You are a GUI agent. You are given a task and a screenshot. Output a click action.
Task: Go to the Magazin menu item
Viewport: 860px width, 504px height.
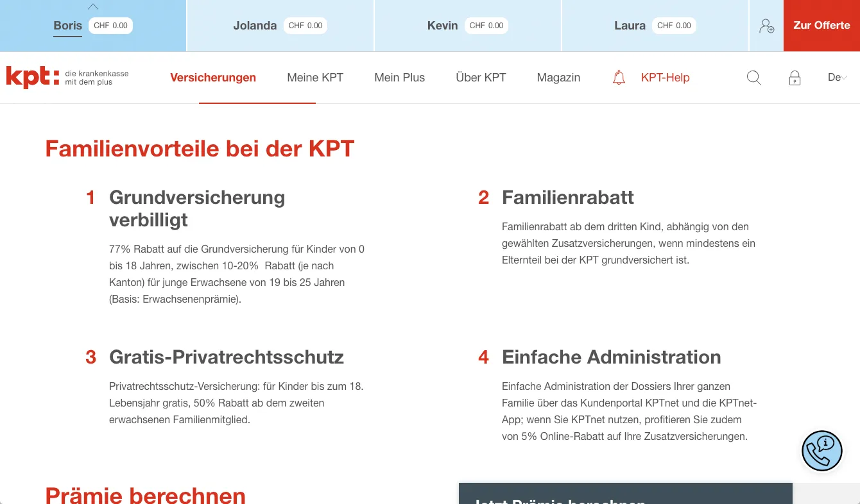558,78
